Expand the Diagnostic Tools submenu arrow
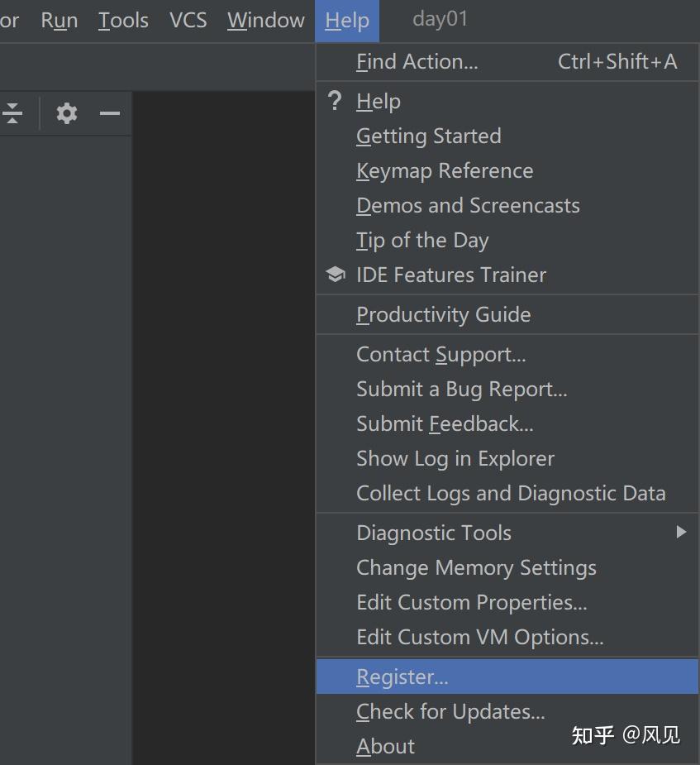 (x=681, y=533)
